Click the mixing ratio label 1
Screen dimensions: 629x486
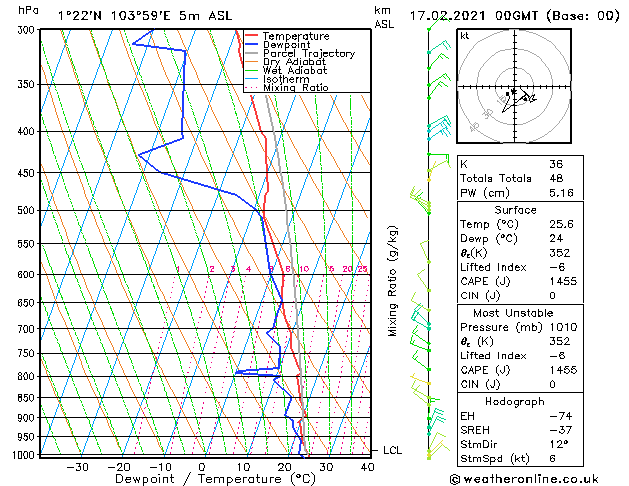(178, 269)
